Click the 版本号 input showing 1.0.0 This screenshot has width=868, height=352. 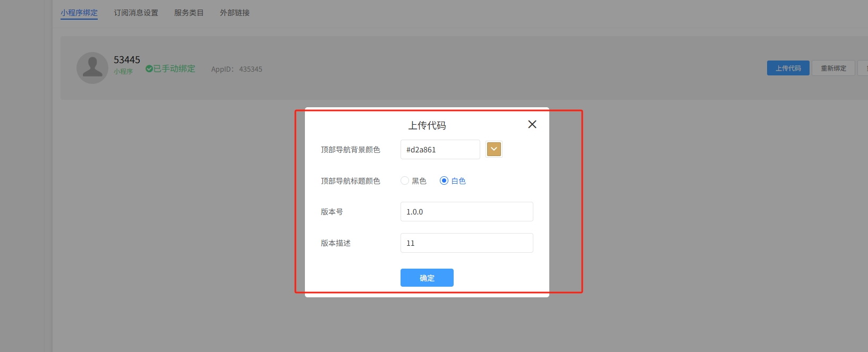466,212
